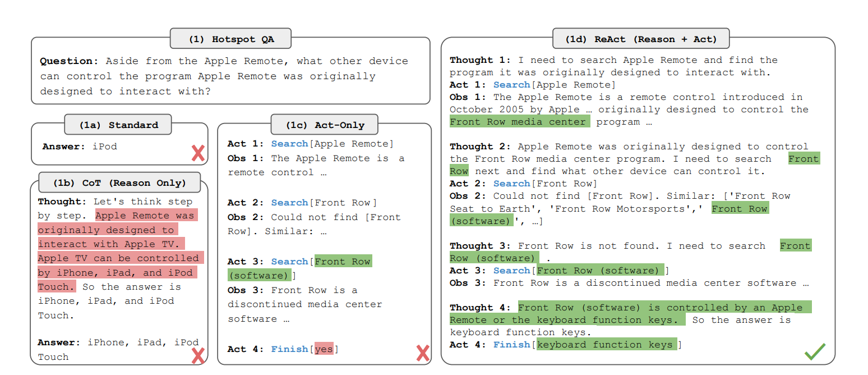Click the red X in the CoT panel
868x375 pixels.
tap(198, 355)
